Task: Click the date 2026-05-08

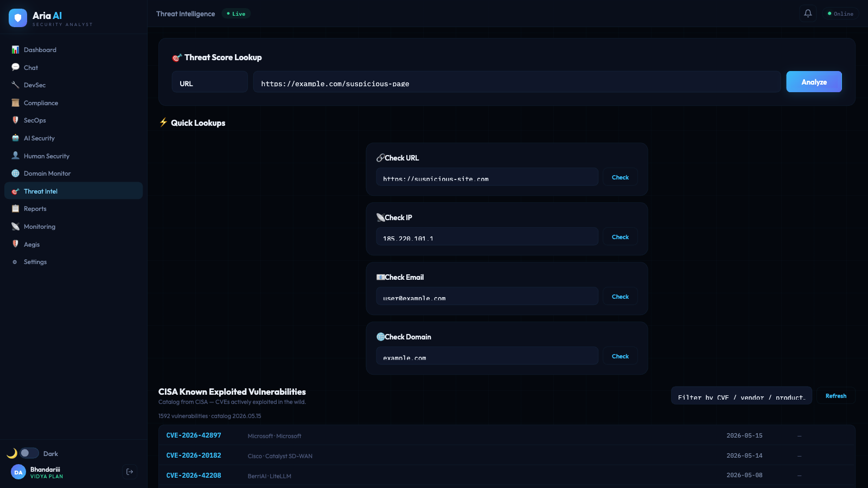Action: [744, 475]
